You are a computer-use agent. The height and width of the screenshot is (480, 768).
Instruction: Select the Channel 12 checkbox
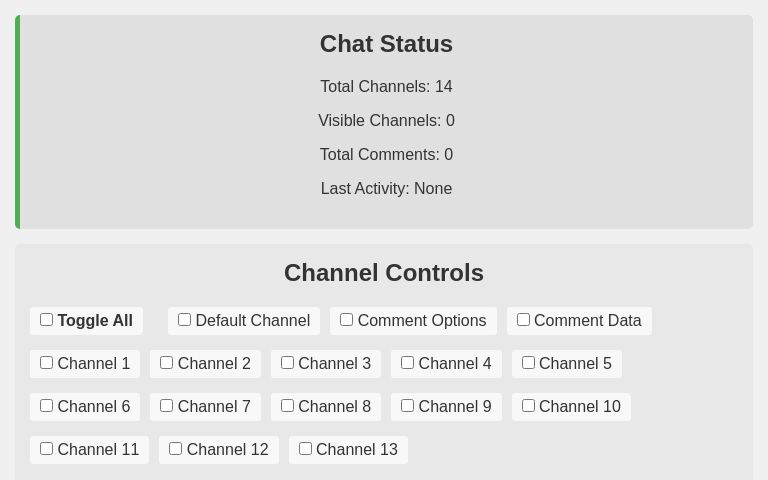(176, 449)
